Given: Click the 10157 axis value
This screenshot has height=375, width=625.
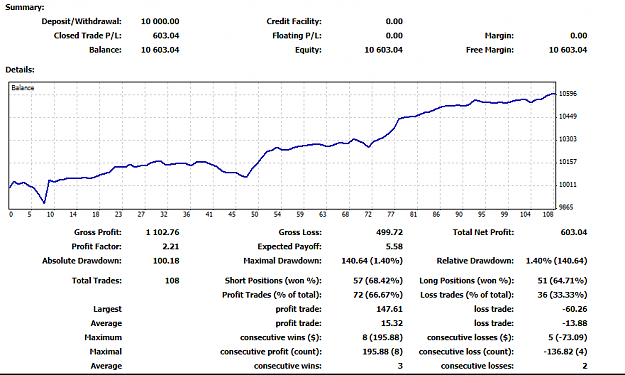Looking at the screenshot, I should (x=568, y=162).
